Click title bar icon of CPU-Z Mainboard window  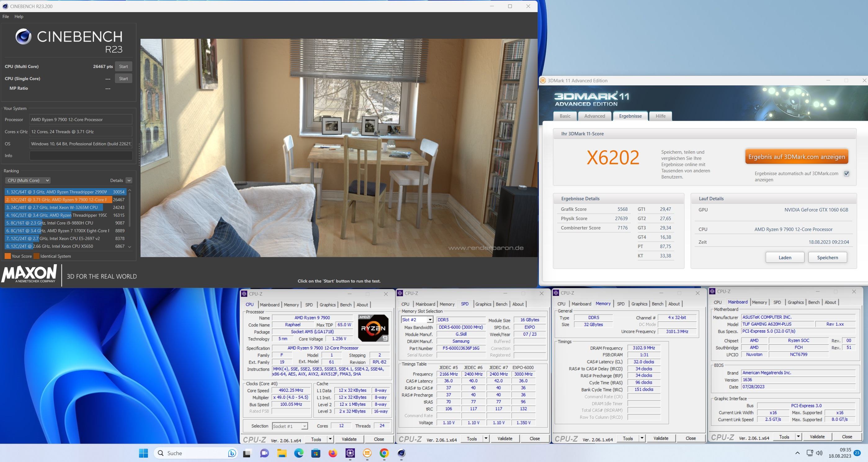pos(712,291)
